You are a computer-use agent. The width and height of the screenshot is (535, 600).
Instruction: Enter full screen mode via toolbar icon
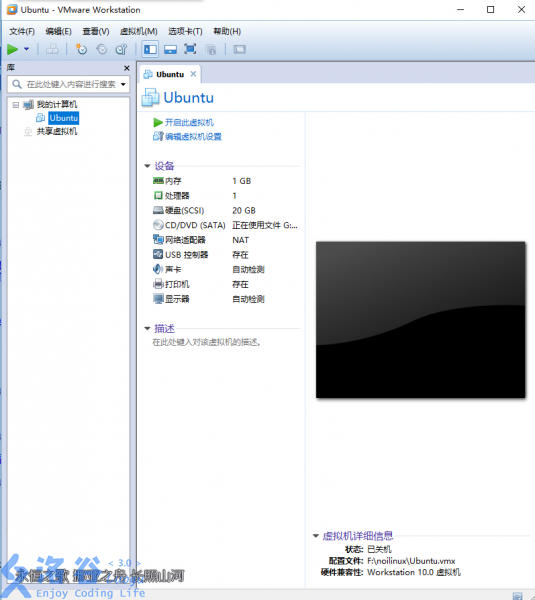(x=190, y=49)
